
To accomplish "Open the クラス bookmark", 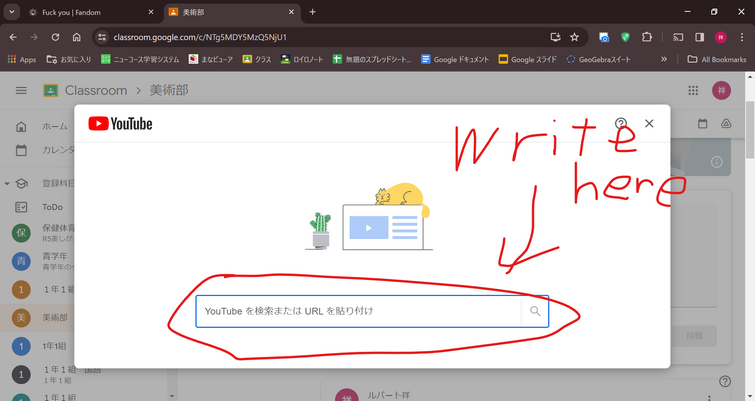I will coord(257,59).
